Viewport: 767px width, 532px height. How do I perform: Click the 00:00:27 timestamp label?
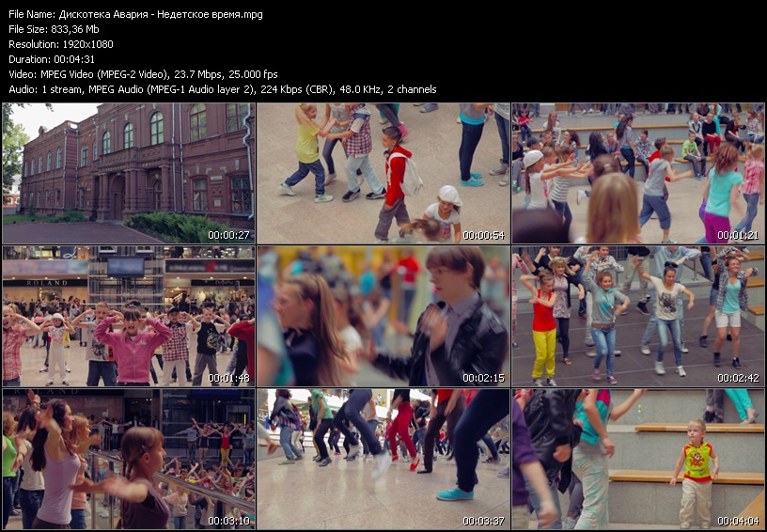(227, 235)
